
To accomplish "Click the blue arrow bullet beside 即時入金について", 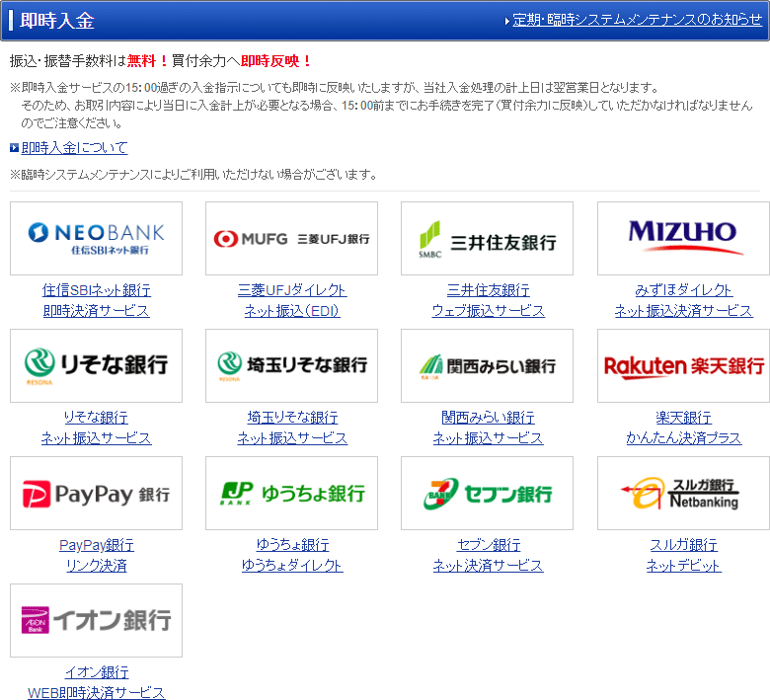I will [14, 147].
